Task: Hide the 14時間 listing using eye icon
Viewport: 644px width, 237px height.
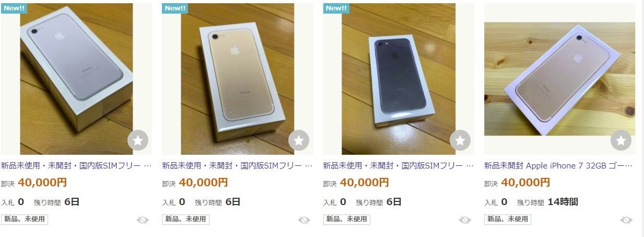Action: [626, 220]
